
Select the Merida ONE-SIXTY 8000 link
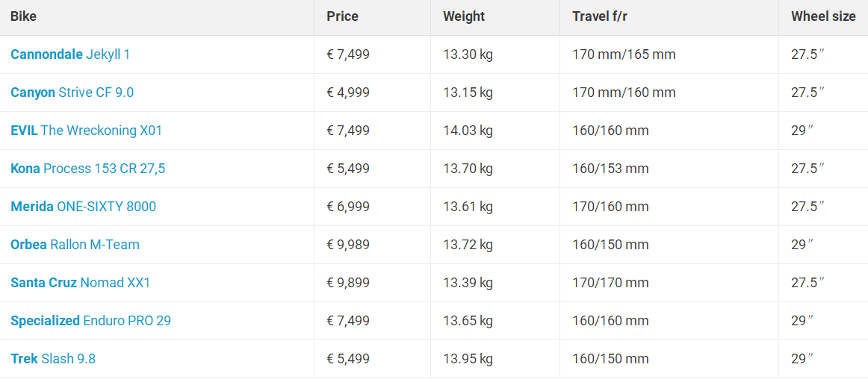tap(83, 207)
